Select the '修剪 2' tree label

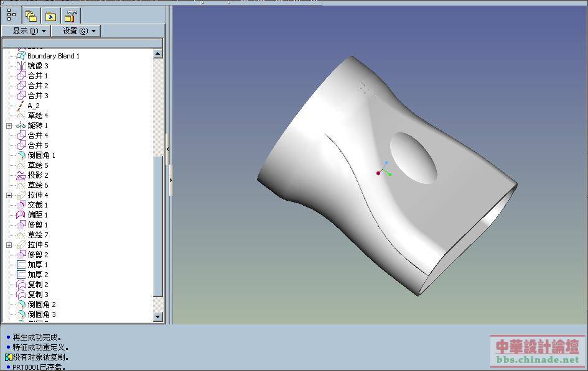tap(38, 255)
